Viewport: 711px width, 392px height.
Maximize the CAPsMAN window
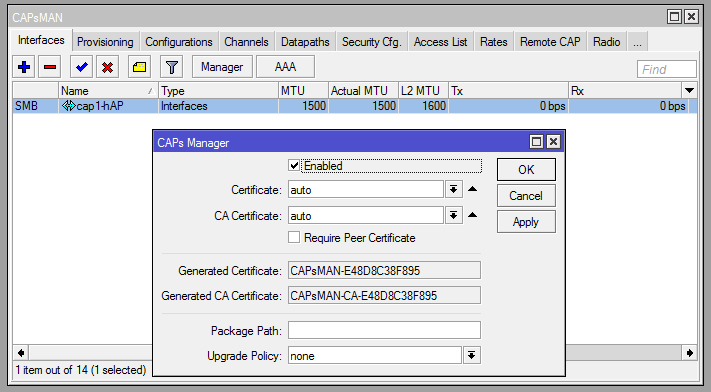coord(674,17)
